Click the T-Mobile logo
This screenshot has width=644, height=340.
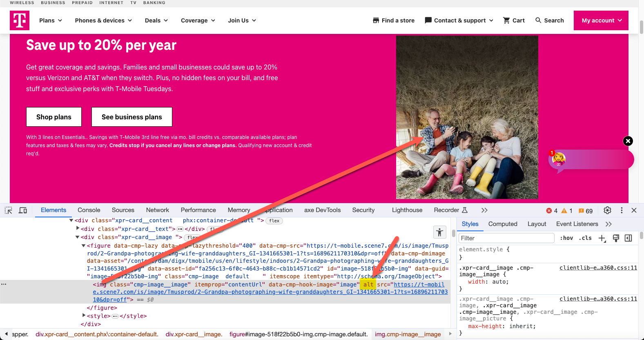coord(20,20)
